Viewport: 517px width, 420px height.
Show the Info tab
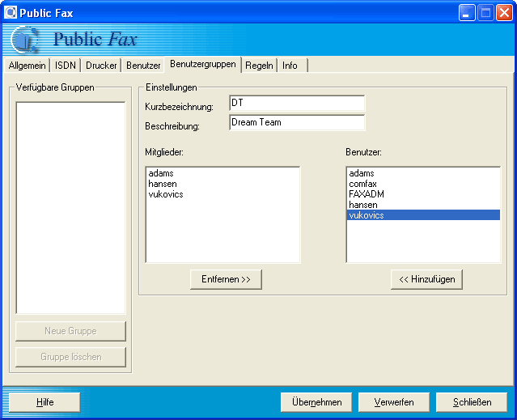pos(290,66)
